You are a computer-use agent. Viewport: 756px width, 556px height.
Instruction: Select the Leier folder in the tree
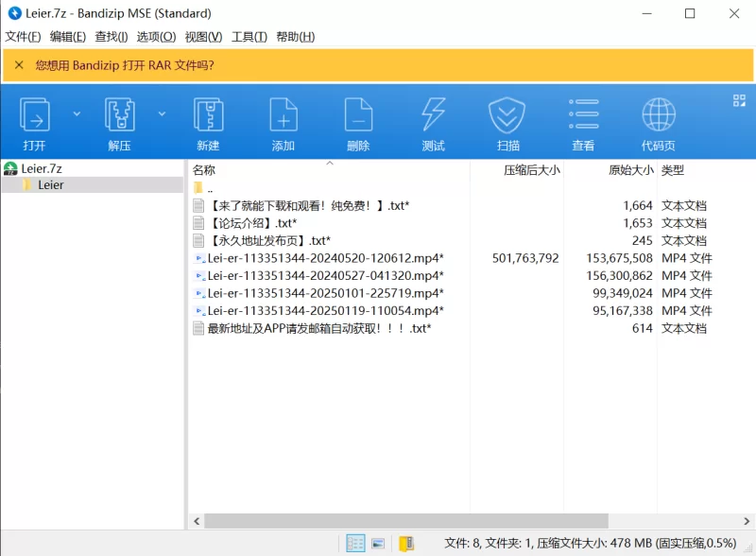51,184
